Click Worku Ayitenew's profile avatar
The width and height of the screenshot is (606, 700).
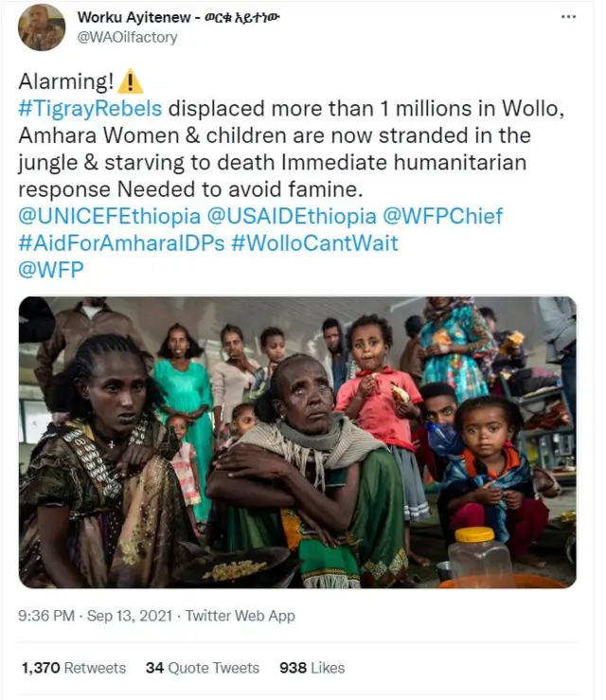[x=42, y=27]
